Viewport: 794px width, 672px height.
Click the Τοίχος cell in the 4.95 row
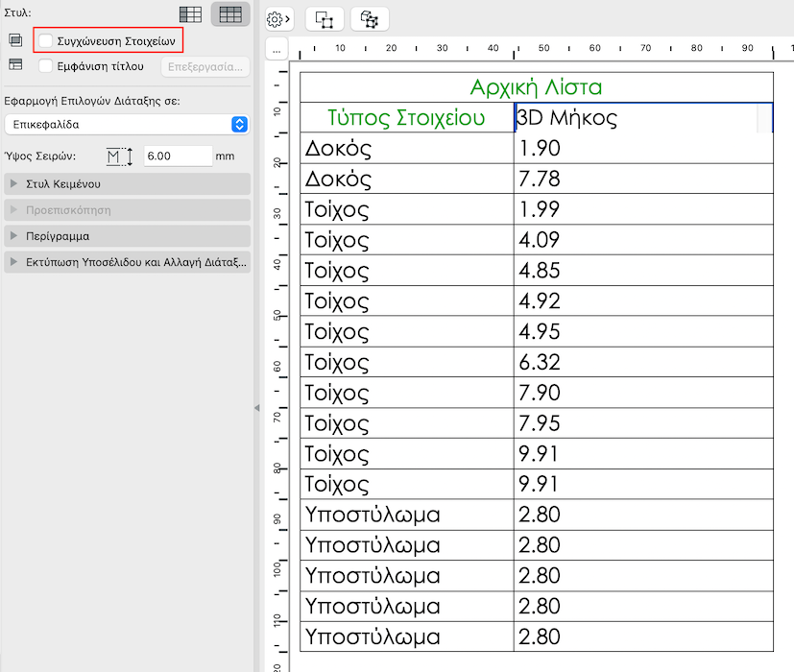(x=407, y=331)
